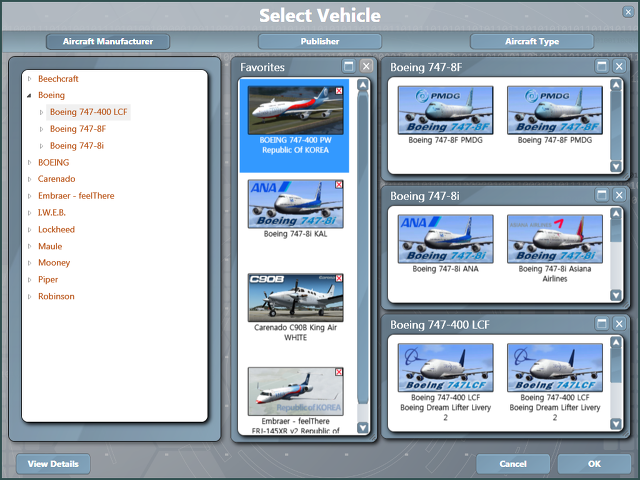Click the Cancel button

coord(513,464)
